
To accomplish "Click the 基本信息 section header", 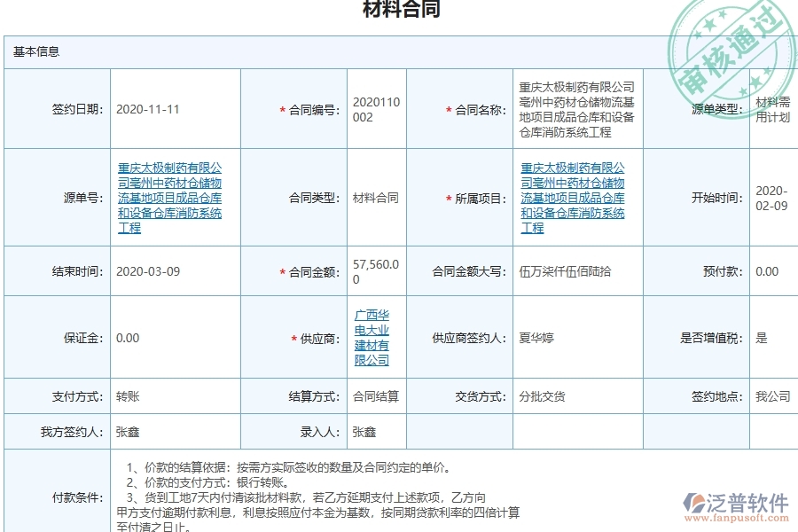I will click(36, 51).
